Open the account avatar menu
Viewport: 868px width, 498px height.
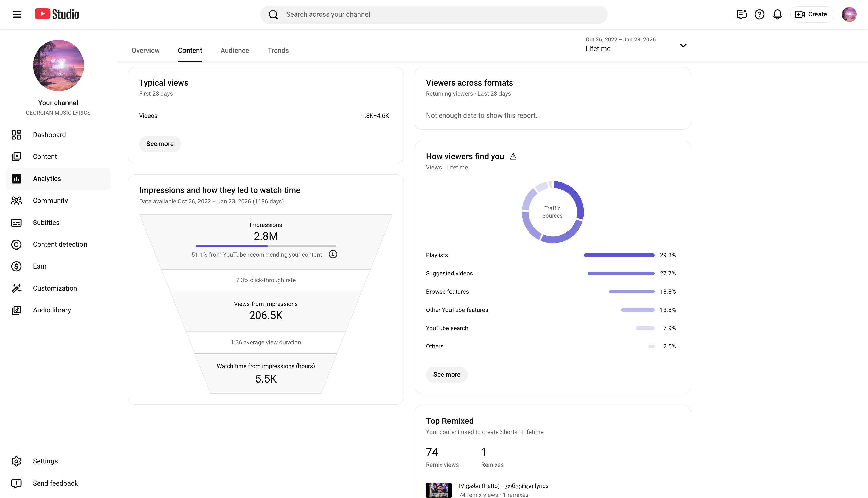coord(849,14)
